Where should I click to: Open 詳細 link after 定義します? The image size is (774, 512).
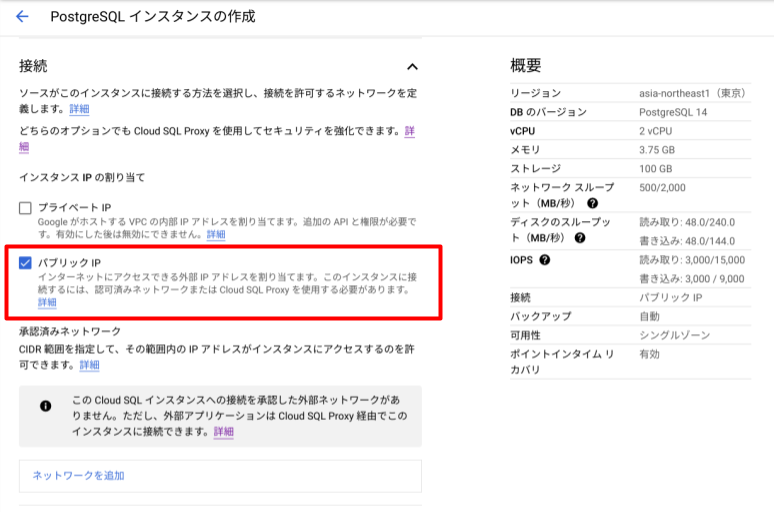click(79, 109)
